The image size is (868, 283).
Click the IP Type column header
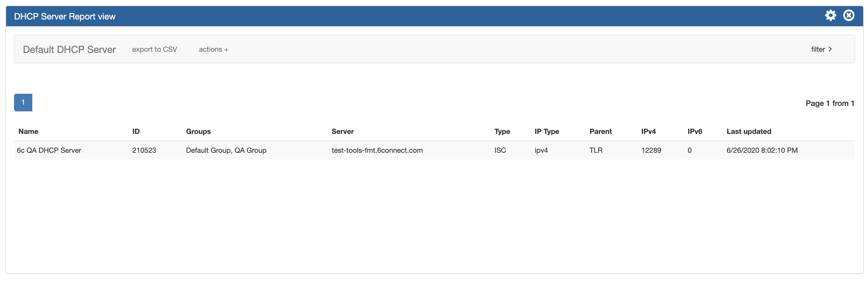coord(546,131)
